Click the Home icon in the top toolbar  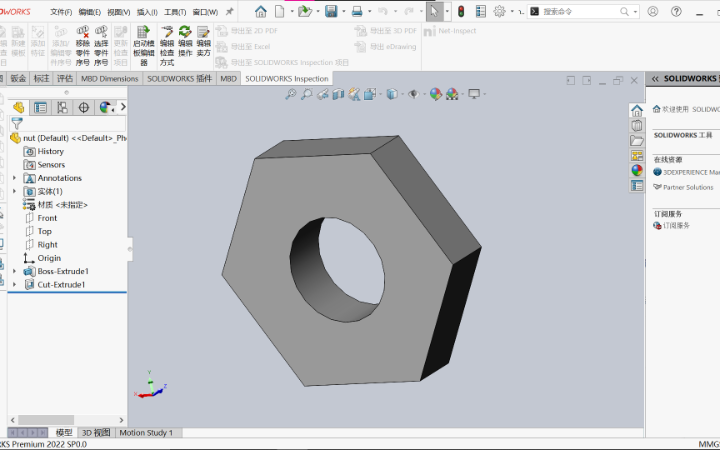(x=260, y=11)
